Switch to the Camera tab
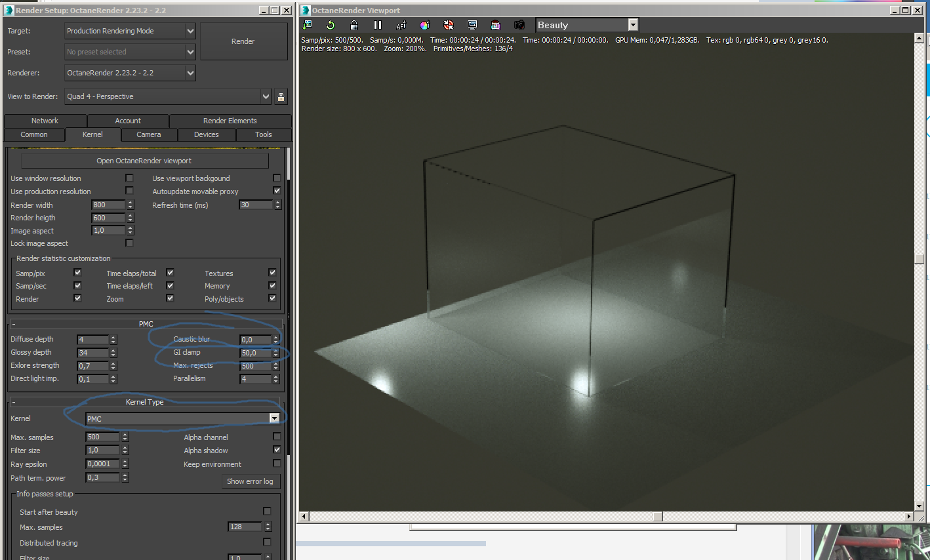This screenshot has width=930, height=560. point(149,134)
